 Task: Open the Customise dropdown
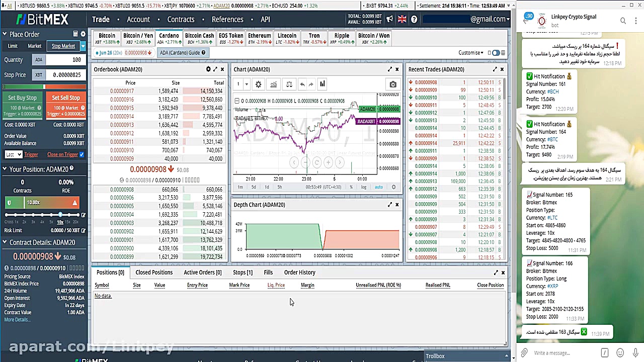pyautogui.click(x=471, y=53)
